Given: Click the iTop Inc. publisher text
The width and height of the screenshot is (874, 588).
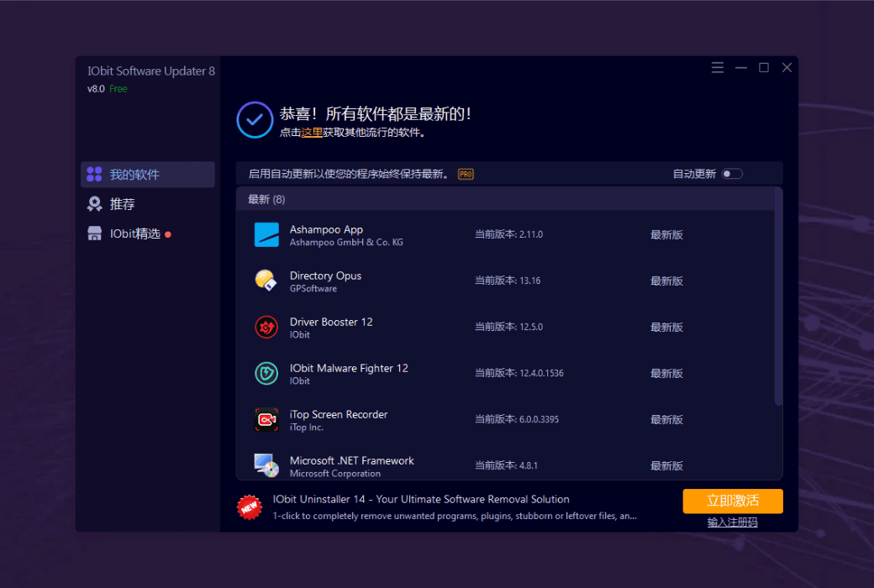Looking at the screenshot, I should pos(307,428).
